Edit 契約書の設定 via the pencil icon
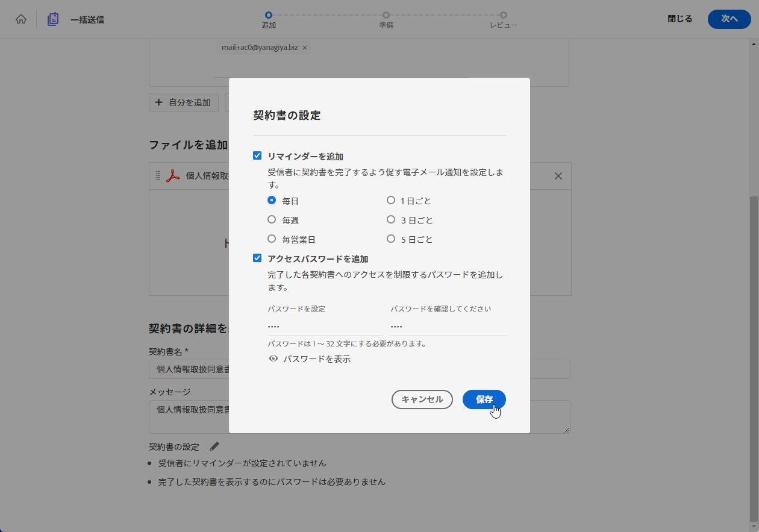759x532 pixels. point(214,446)
